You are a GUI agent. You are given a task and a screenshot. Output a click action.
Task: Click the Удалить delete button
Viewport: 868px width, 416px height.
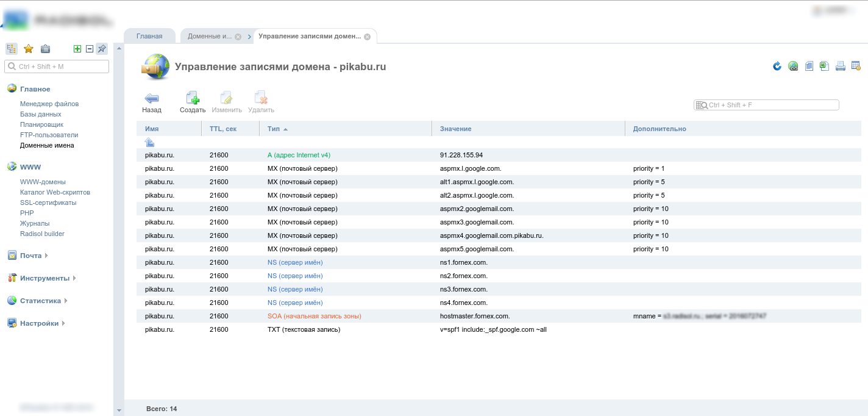click(261, 102)
